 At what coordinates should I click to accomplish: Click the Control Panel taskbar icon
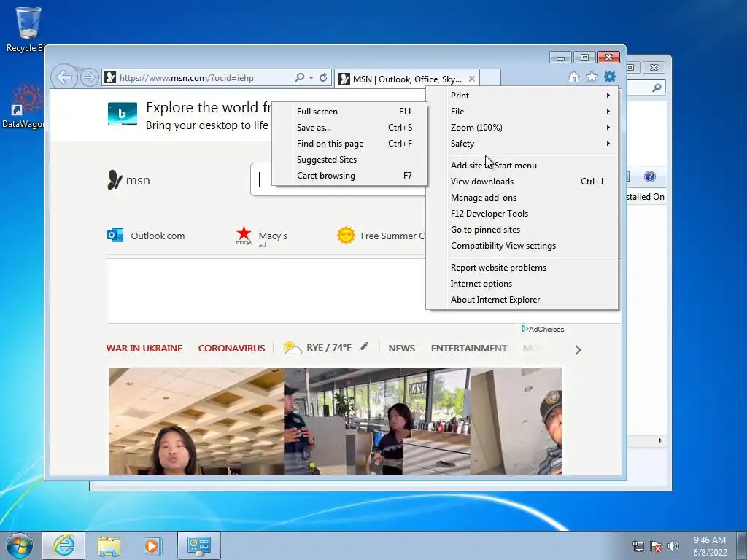pos(198,545)
